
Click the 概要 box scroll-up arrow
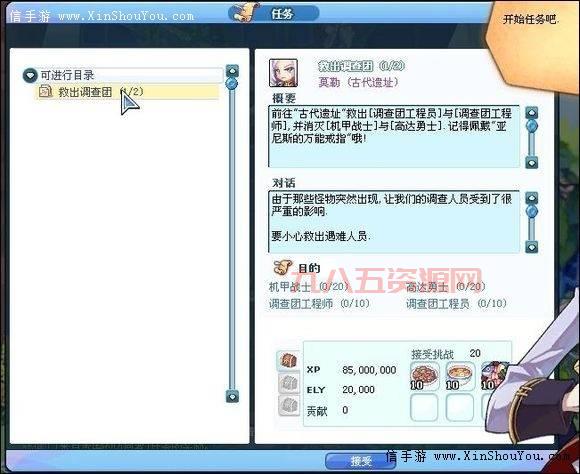(x=532, y=113)
